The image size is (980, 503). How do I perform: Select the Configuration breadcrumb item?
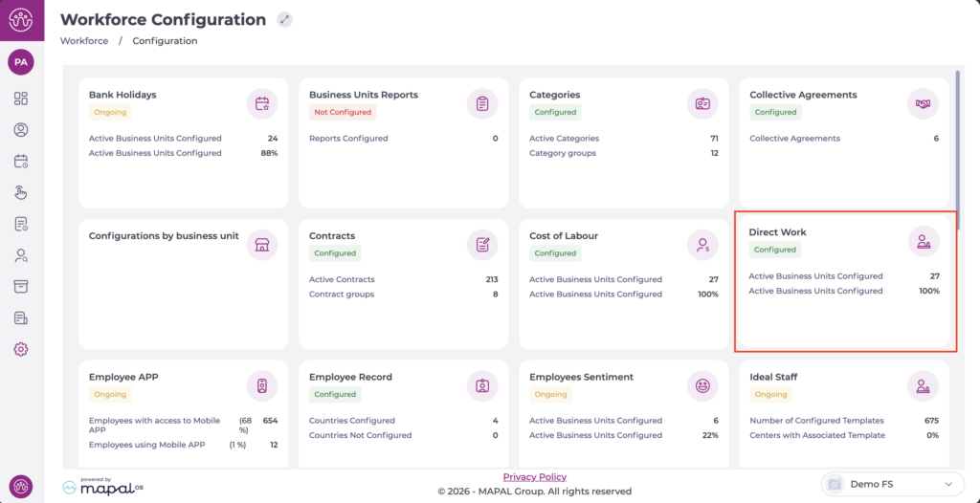165,41
